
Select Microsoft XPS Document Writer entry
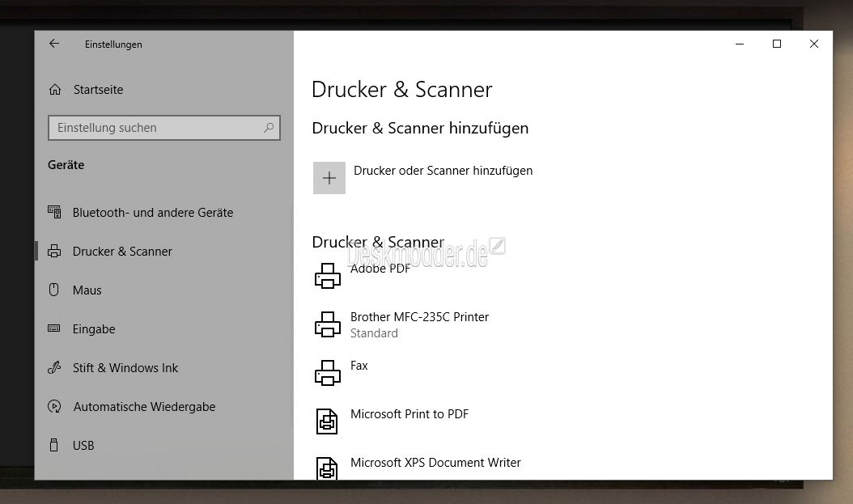coord(435,463)
